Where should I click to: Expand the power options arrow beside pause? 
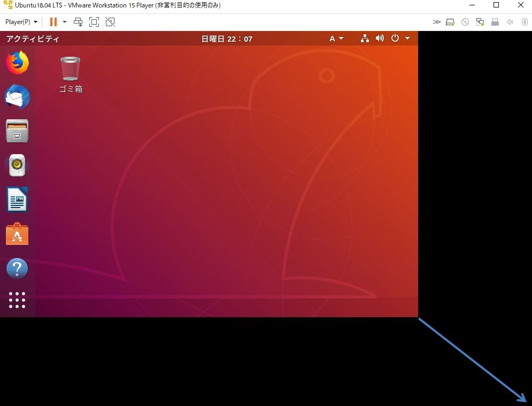pyautogui.click(x=65, y=22)
